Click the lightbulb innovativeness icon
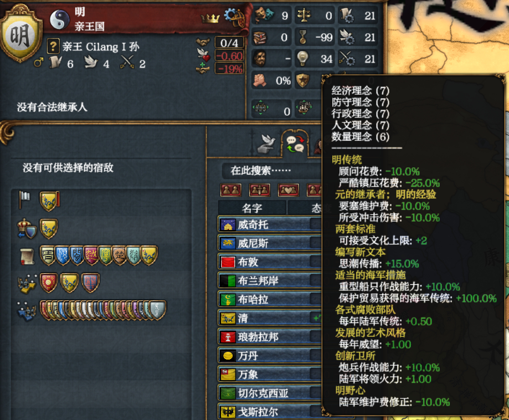Image resolution: width=509 pixels, height=420 pixels. [x=302, y=59]
